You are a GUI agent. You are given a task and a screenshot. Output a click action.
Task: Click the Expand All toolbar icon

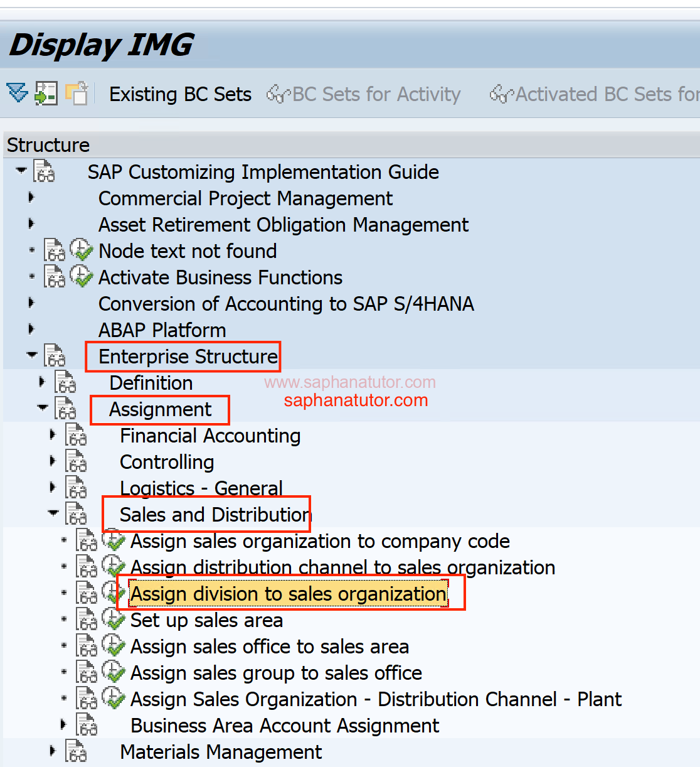pyautogui.click(x=17, y=94)
